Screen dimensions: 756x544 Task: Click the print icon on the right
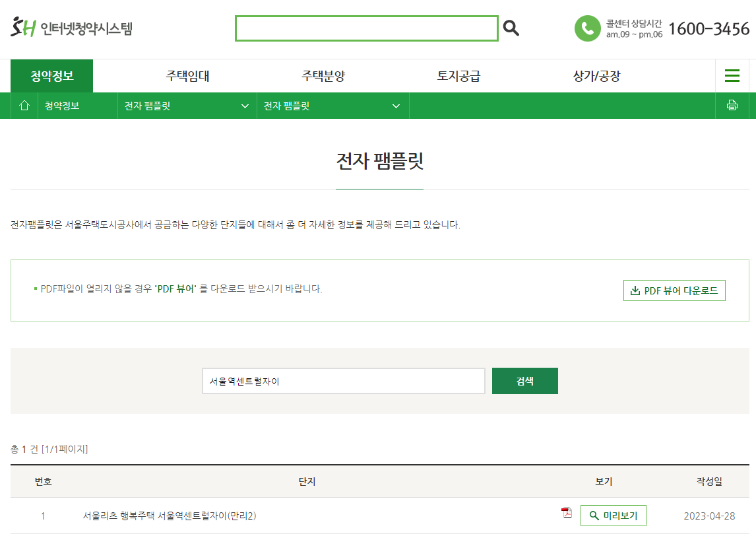coord(732,106)
